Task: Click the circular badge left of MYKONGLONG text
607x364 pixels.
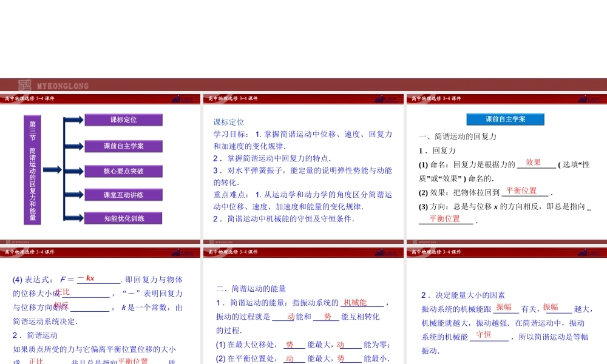Action: tap(25, 85)
